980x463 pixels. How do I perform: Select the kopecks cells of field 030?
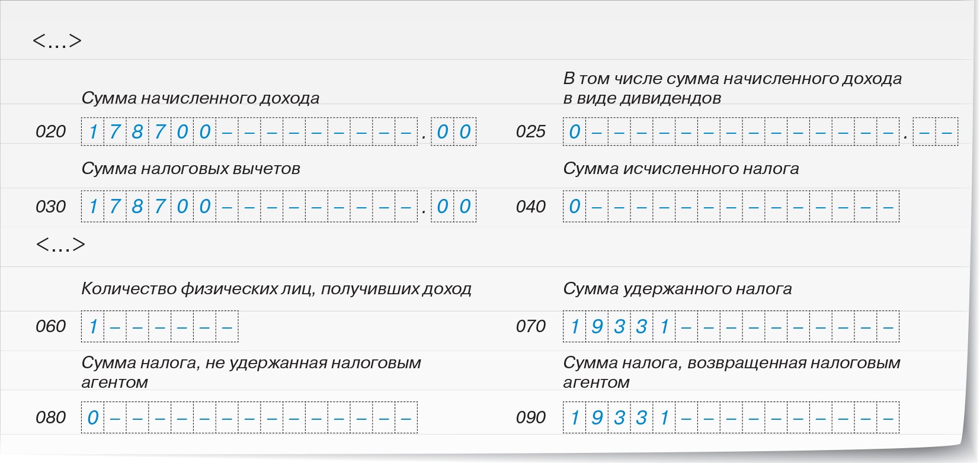pos(453,207)
